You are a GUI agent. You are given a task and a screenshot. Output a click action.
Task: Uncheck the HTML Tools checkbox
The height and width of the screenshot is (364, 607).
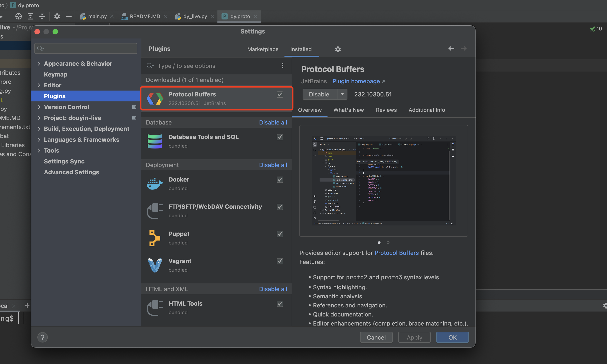pyautogui.click(x=280, y=304)
